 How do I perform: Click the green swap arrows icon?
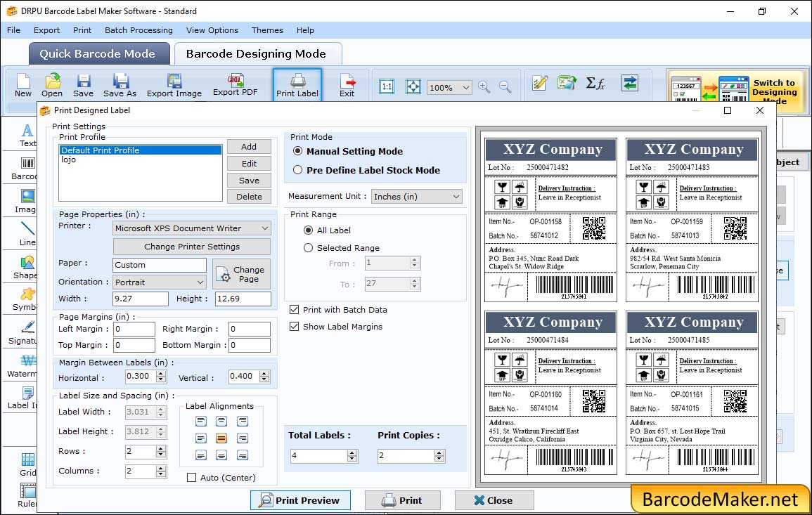pos(630,83)
